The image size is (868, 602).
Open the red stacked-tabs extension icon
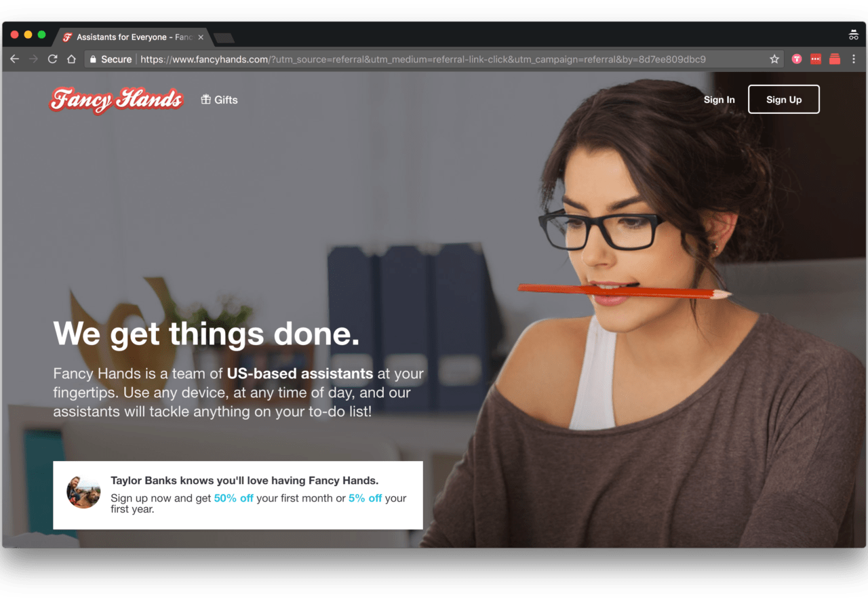(x=835, y=60)
